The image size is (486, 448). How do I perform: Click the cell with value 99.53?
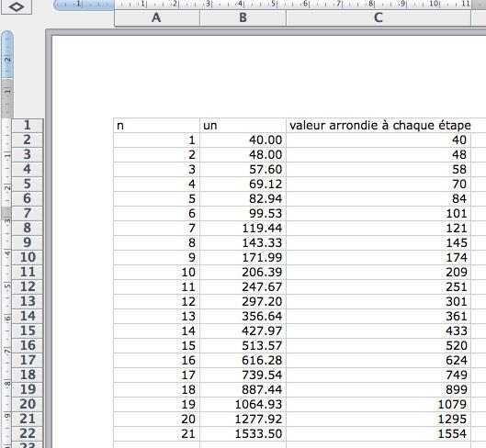tap(243, 214)
